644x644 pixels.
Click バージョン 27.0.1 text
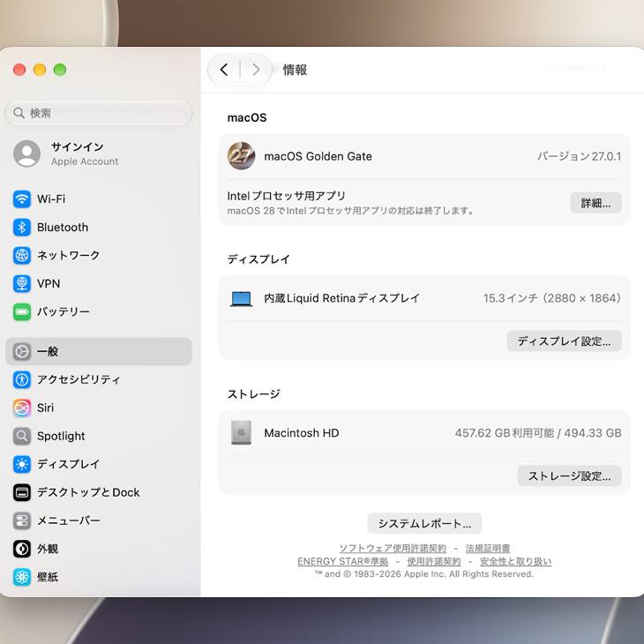[x=579, y=156]
